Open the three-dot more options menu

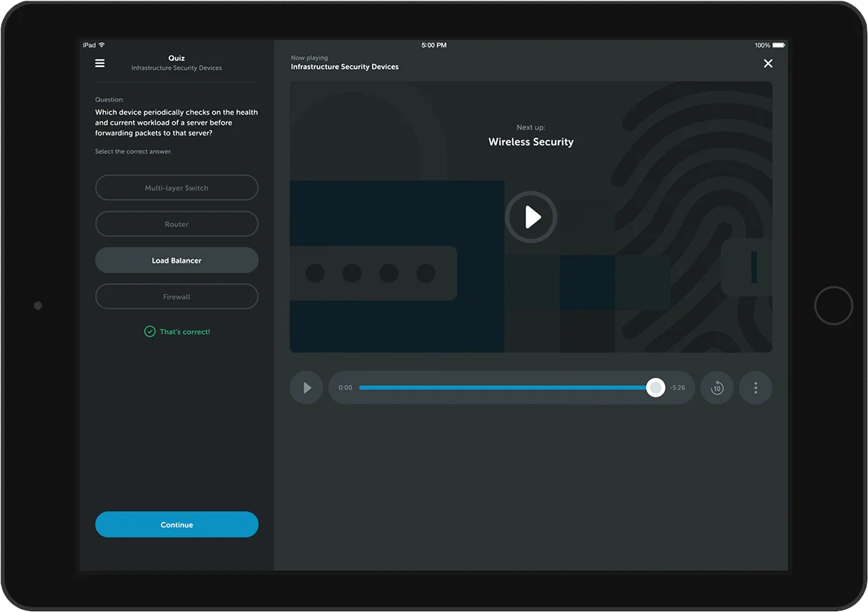(x=756, y=388)
